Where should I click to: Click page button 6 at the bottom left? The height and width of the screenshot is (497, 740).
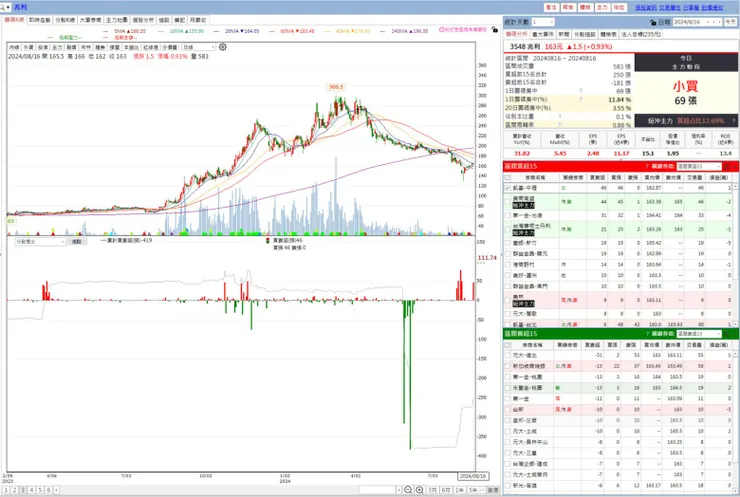coord(48,490)
